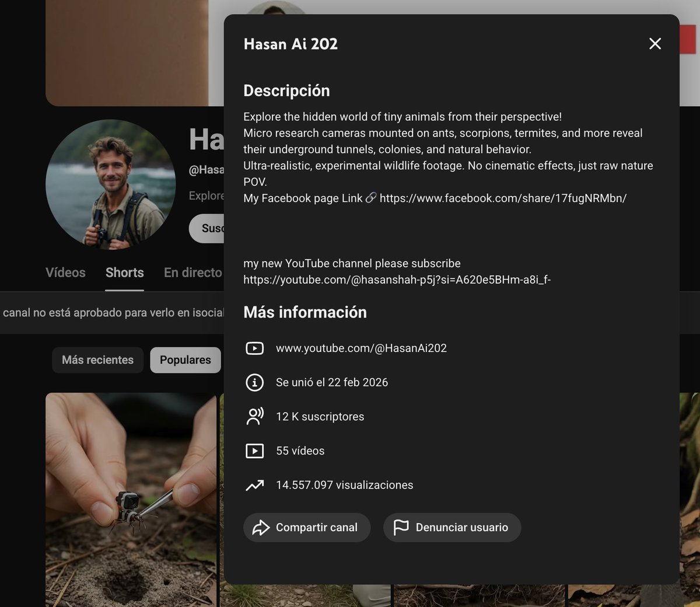Click the Más información heading

point(305,313)
